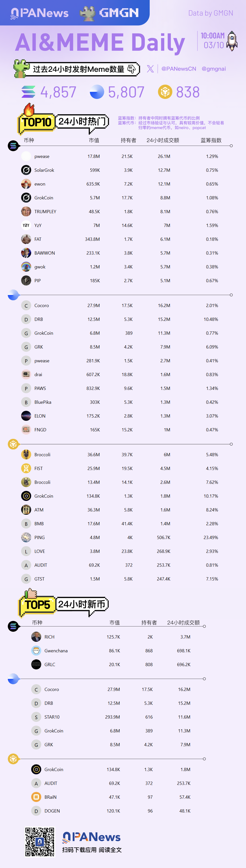Viewport: 246px width, 868px height.
Task: Click the QR code at the bottom
Action: [x=40, y=842]
